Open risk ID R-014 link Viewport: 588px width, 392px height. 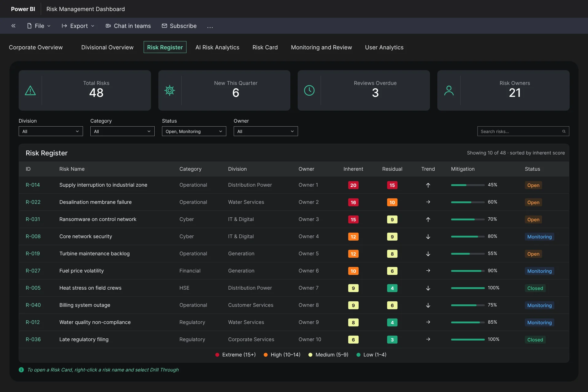33,185
